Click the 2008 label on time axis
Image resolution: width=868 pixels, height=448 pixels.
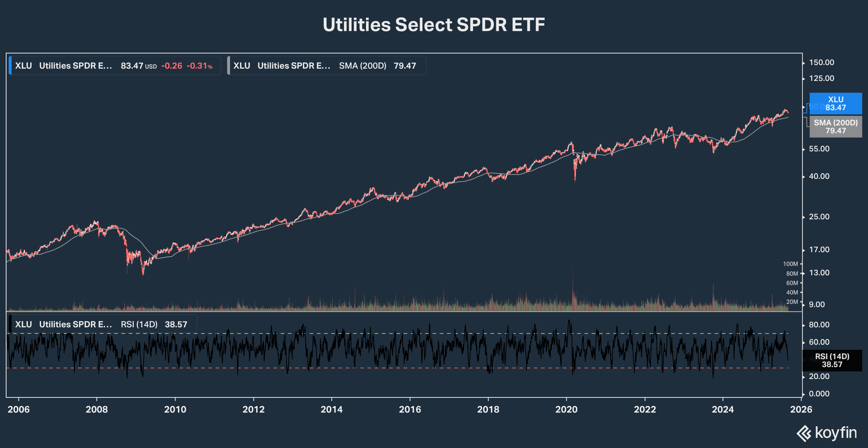97,409
